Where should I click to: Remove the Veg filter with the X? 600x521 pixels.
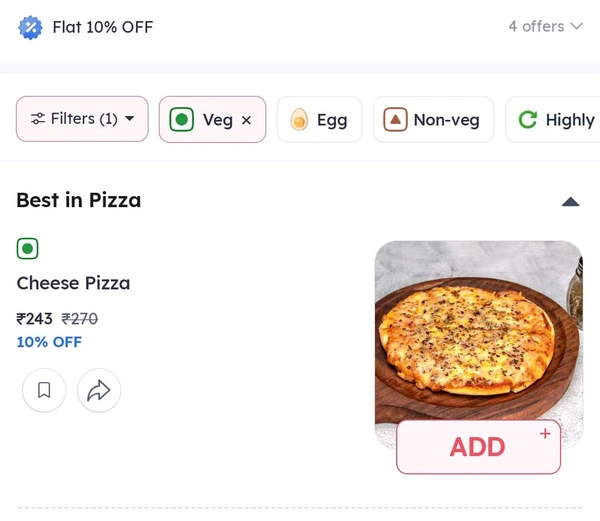tap(247, 120)
